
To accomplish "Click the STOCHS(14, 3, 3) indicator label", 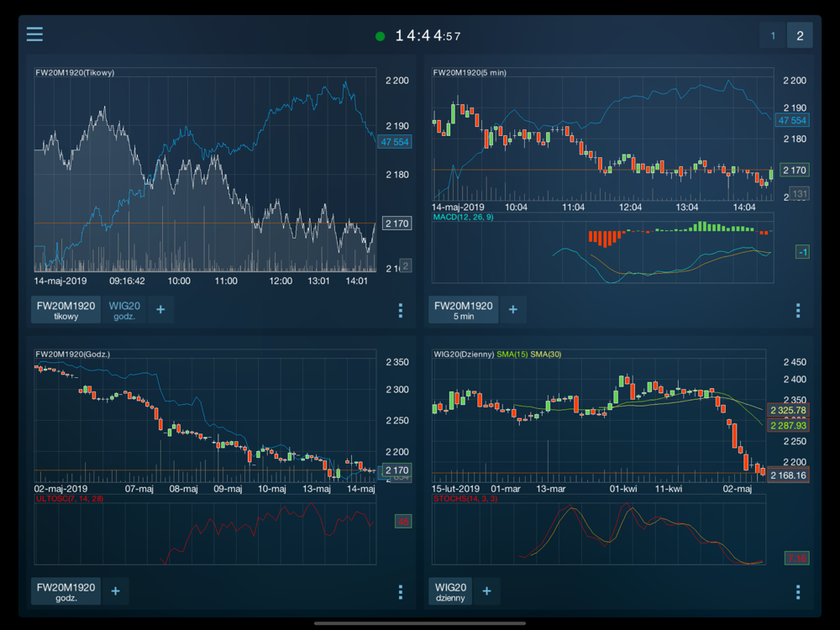I will (x=465, y=499).
